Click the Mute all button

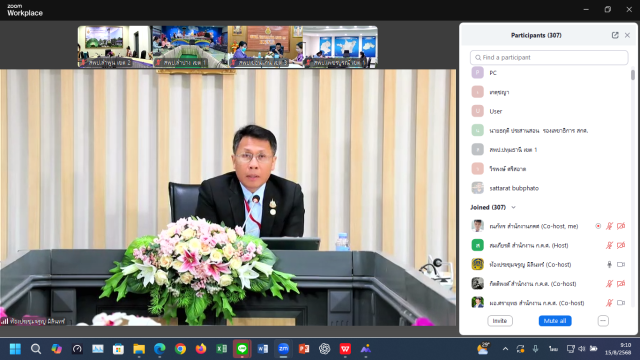pyautogui.click(x=555, y=321)
